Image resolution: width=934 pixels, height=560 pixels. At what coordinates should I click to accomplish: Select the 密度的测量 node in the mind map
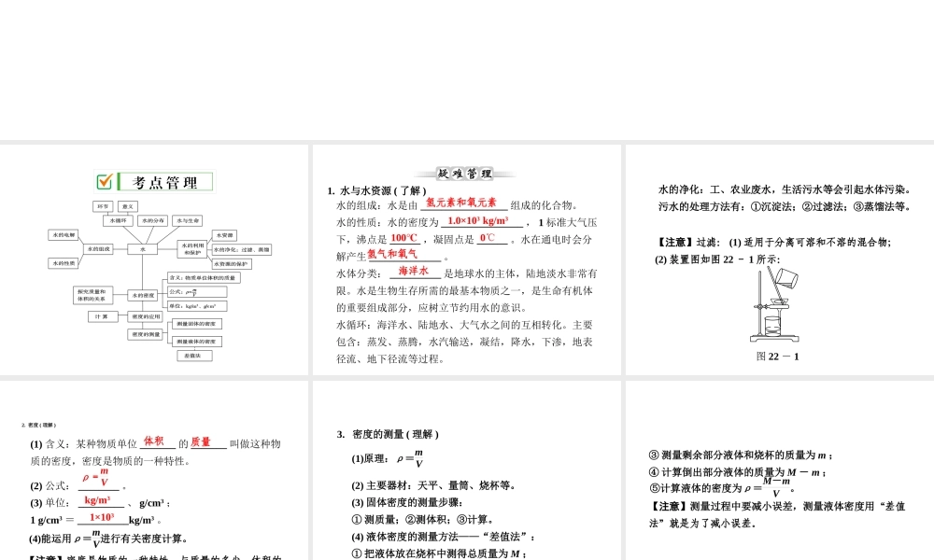[x=145, y=334]
